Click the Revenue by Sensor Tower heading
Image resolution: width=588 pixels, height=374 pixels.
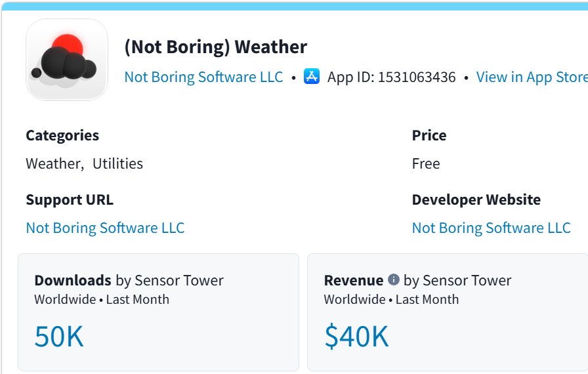pyautogui.click(x=418, y=280)
